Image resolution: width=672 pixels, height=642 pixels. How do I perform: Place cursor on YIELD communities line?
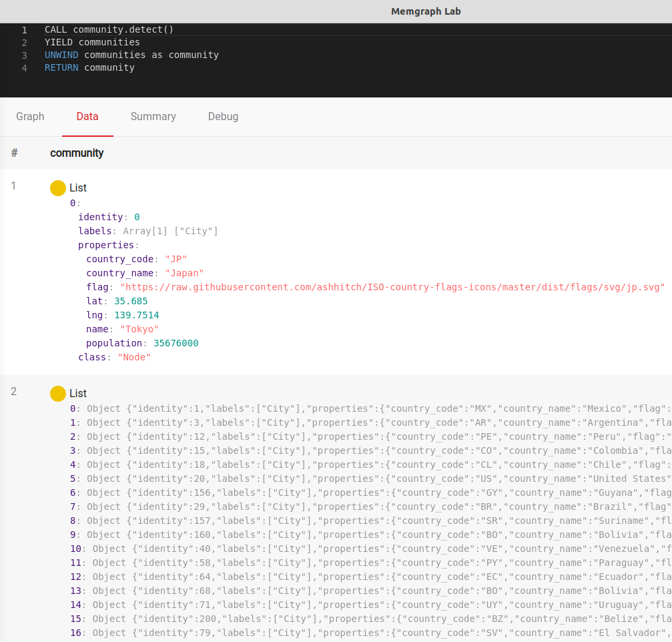pyautogui.click(x=92, y=43)
